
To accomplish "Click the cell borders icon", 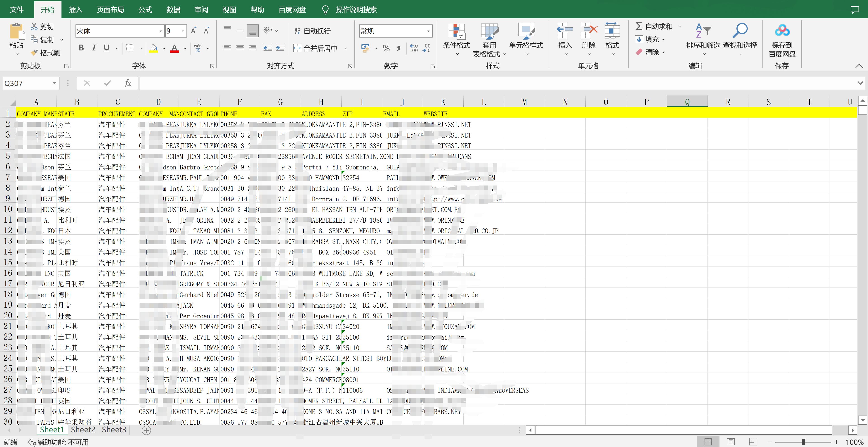I will (130, 48).
